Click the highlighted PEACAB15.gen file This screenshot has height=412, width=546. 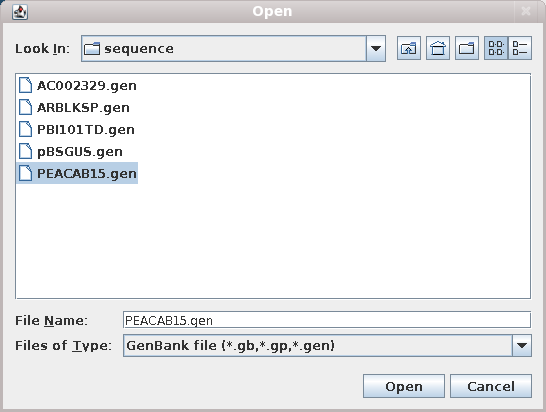[77, 173]
